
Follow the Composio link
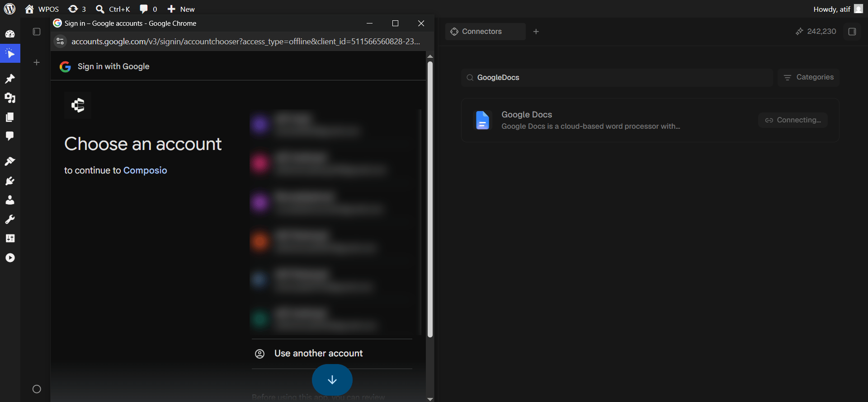click(145, 170)
